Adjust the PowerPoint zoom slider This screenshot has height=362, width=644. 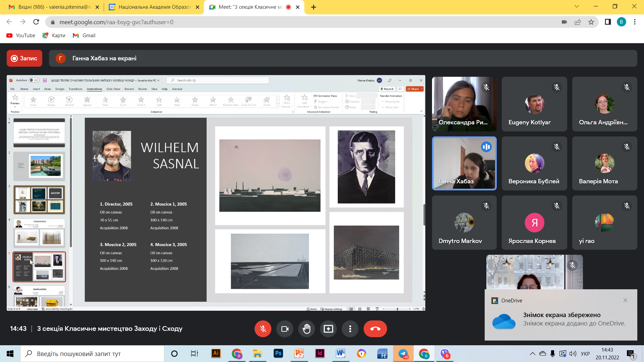[x=397, y=309]
